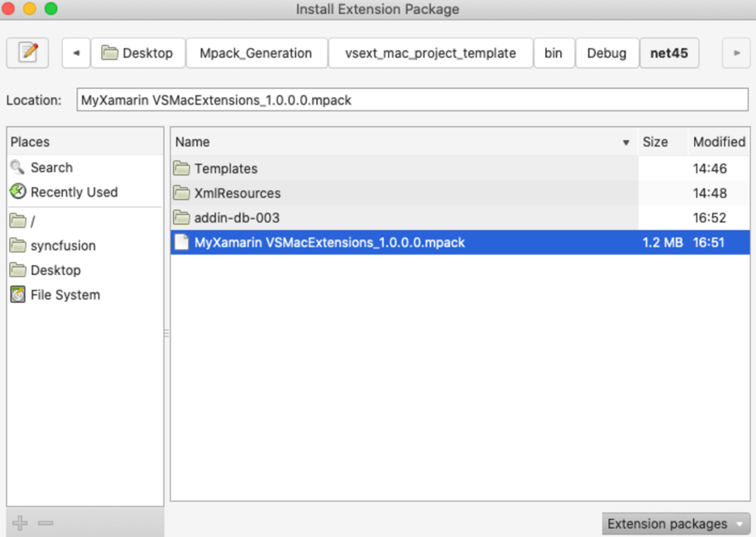756x537 pixels.
Task: Sort by Name column header arrow
Action: (x=625, y=142)
